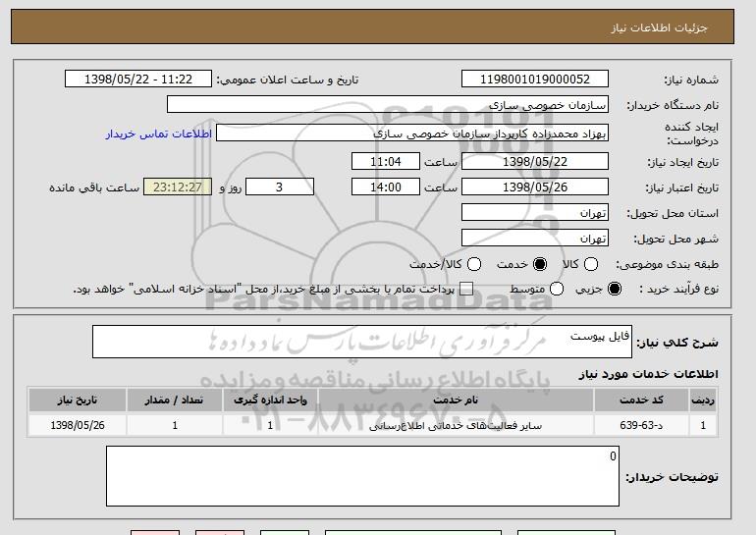
Task: Click the اطلاعات خدمات مورد نیاز section heading
Action: [x=648, y=374]
